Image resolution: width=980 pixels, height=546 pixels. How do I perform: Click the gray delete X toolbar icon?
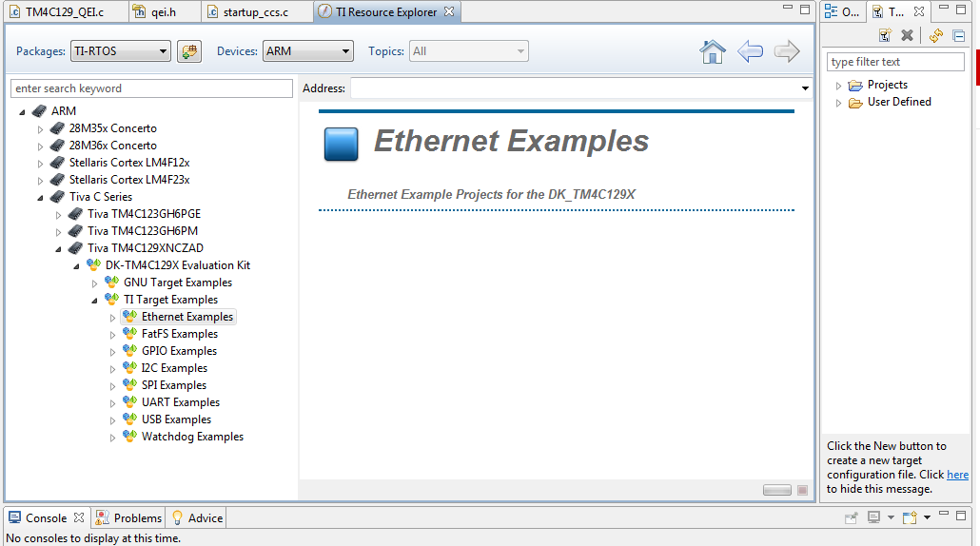click(x=907, y=35)
